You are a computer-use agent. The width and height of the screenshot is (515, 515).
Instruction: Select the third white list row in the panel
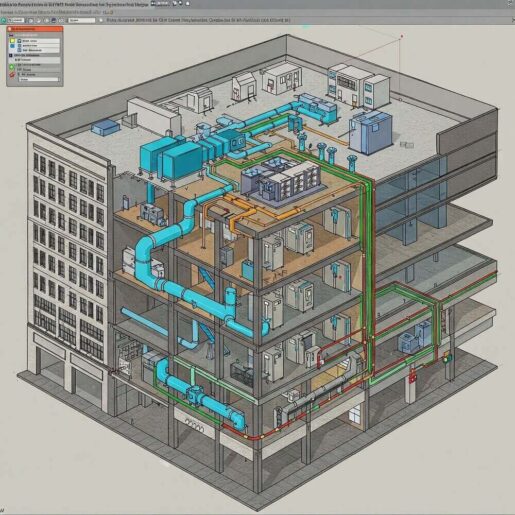38,50
